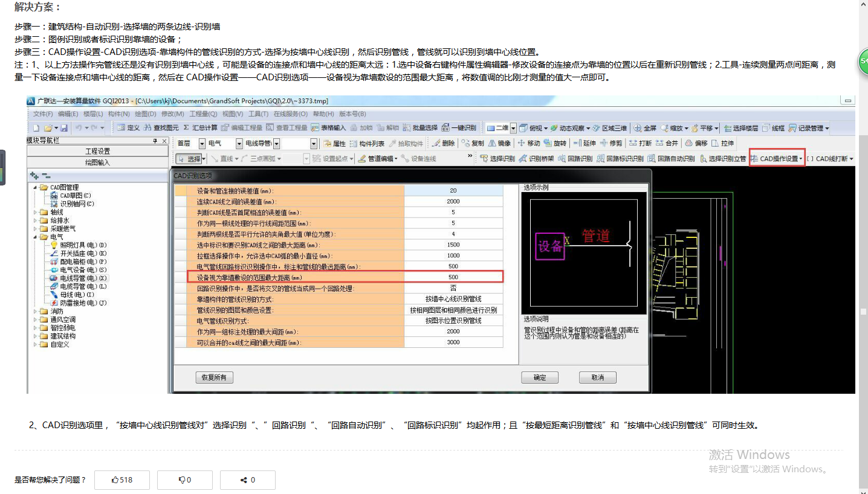Click 识别桥架 recognize cable tray tool

(x=536, y=159)
